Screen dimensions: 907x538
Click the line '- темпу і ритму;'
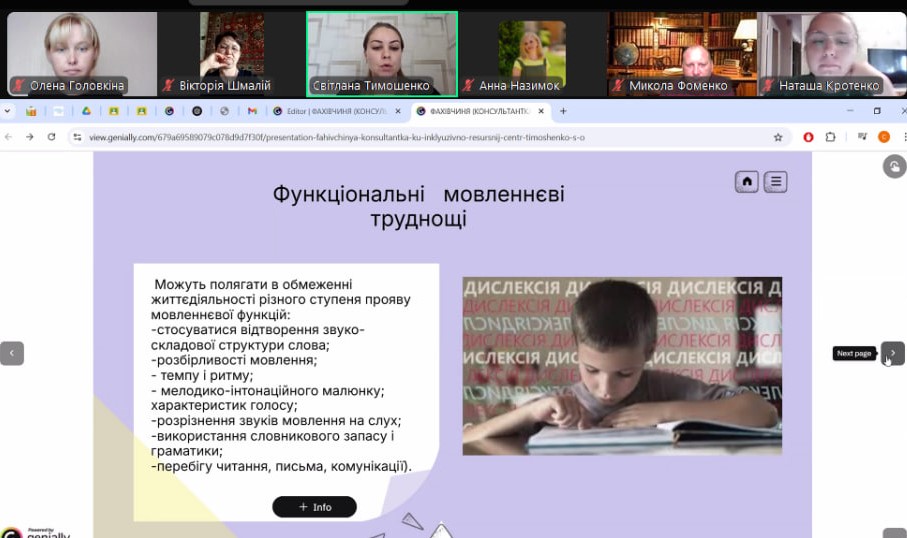click(202, 375)
